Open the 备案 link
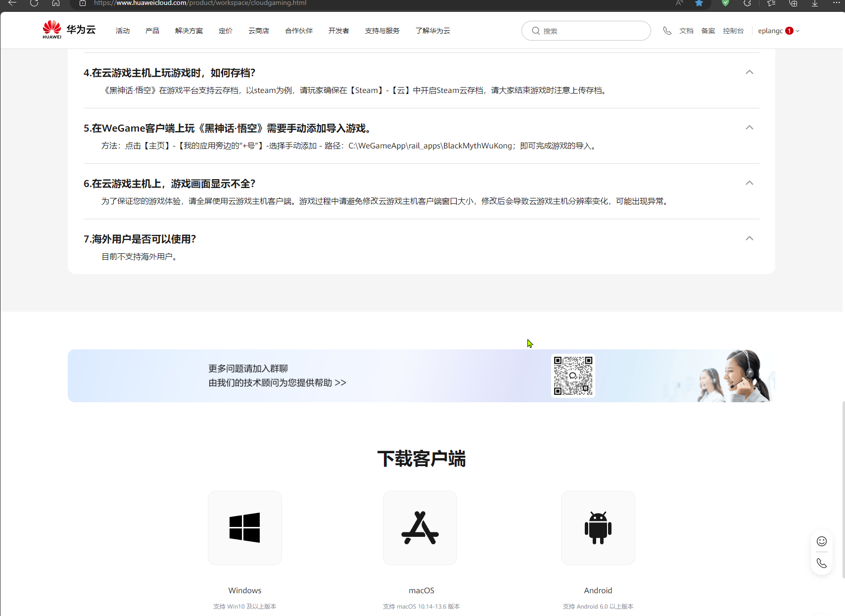Image resolution: width=845 pixels, height=616 pixels. (708, 31)
